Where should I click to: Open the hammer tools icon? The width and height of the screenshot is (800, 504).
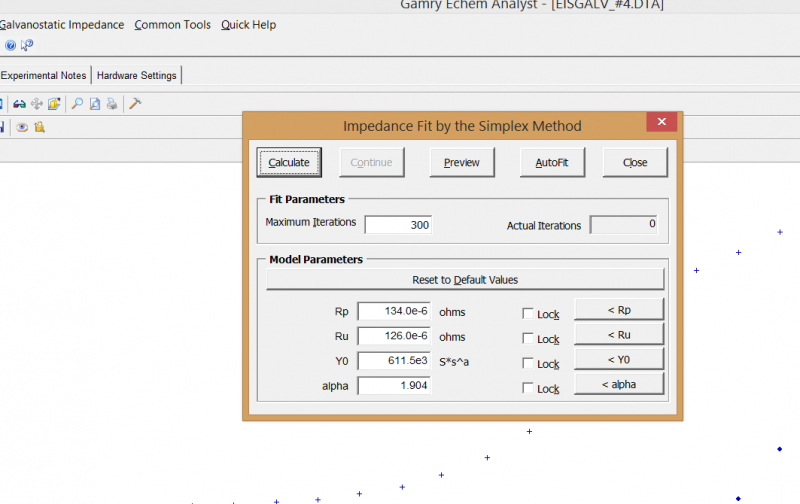click(135, 104)
